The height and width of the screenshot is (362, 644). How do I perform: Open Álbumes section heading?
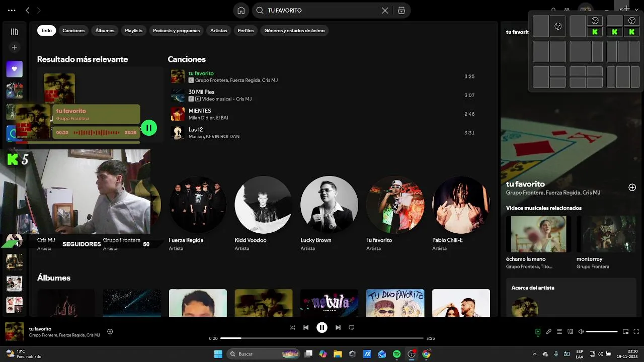click(x=54, y=278)
